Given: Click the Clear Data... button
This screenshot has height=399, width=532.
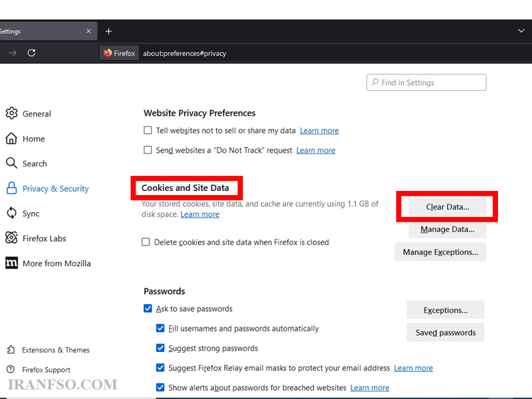Looking at the screenshot, I should 447,207.
